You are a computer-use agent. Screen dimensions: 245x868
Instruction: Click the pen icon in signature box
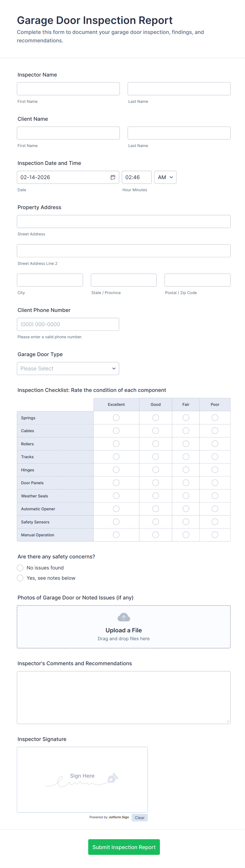(112, 778)
